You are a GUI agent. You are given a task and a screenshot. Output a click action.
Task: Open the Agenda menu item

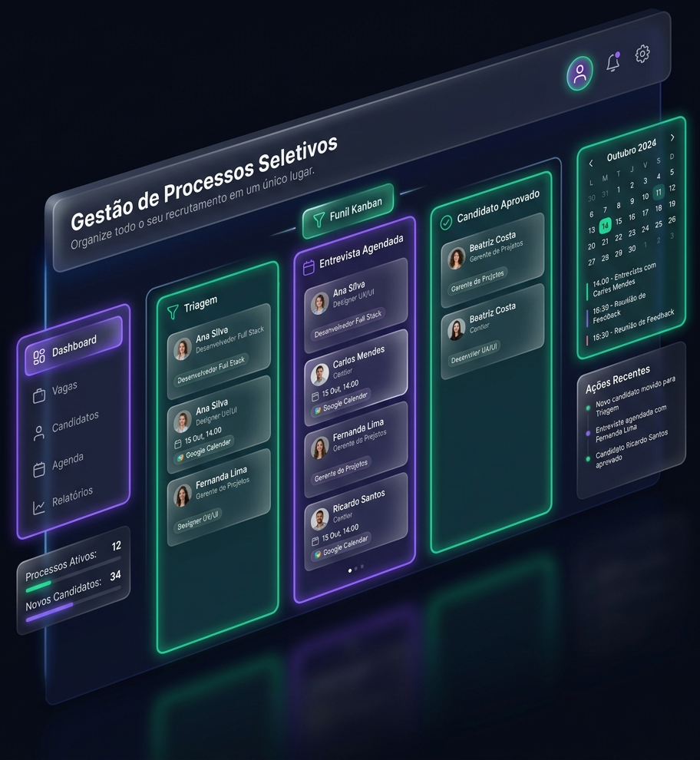[58, 464]
